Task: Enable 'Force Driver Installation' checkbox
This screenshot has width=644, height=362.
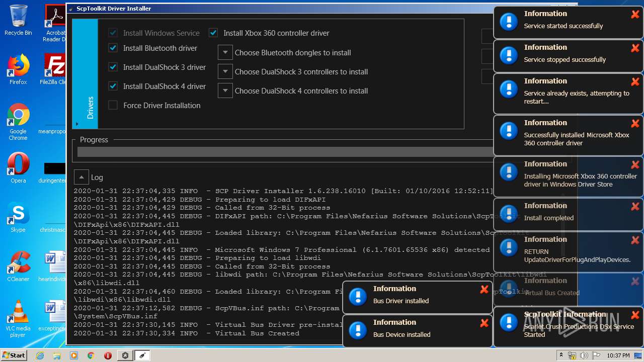Action: point(113,105)
